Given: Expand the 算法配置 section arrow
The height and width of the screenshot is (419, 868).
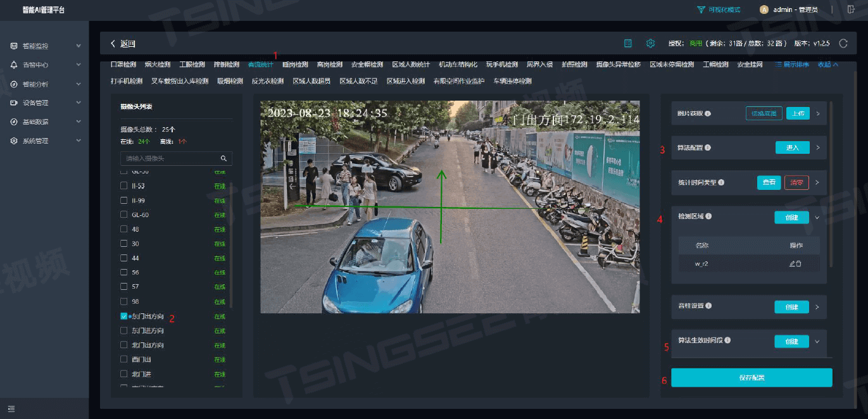Looking at the screenshot, I should 817,148.
